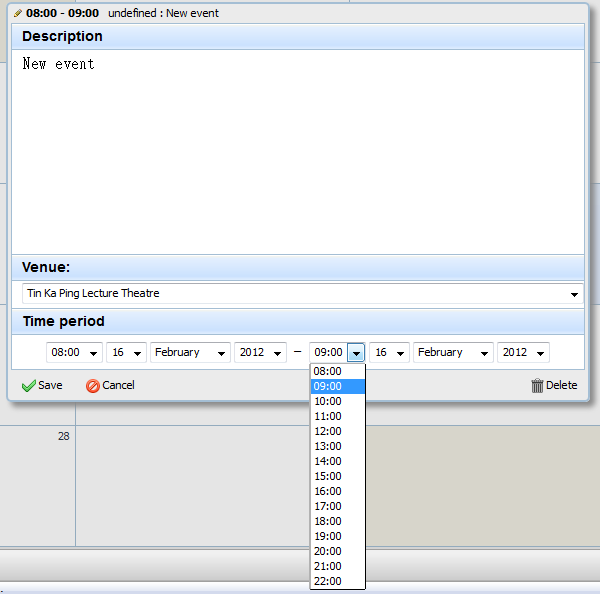Click the pencil edit icon in title

[18, 13]
